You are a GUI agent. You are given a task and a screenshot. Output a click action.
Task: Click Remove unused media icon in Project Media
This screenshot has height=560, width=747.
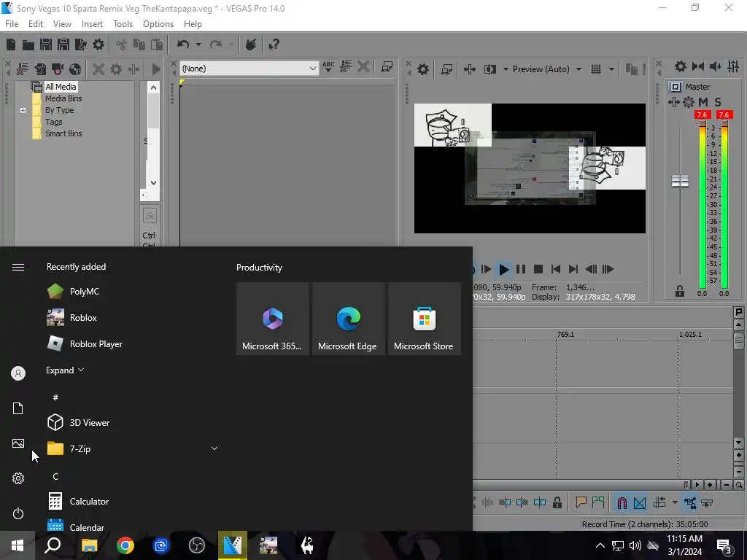click(23, 69)
